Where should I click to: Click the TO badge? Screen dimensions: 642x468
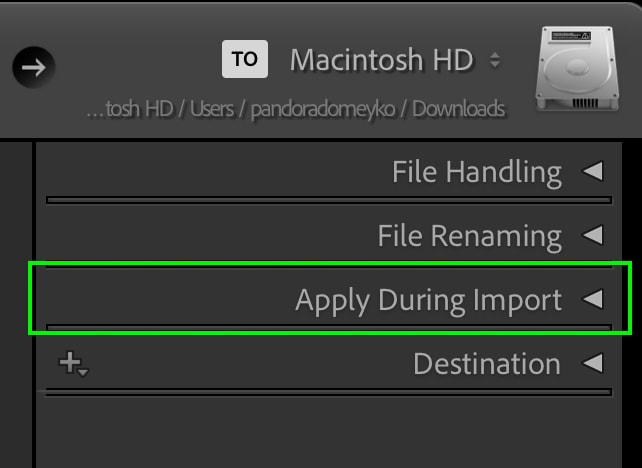pyautogui.click(x=245, y=59)
